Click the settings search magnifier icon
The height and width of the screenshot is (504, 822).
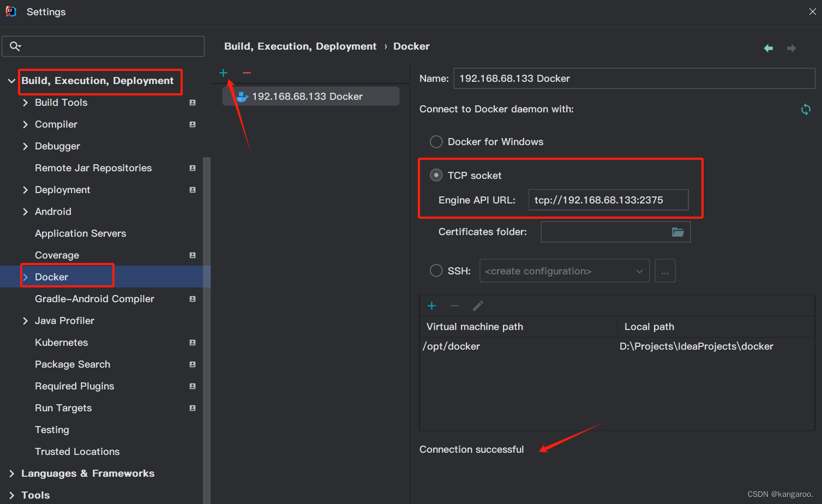[15, 46]
